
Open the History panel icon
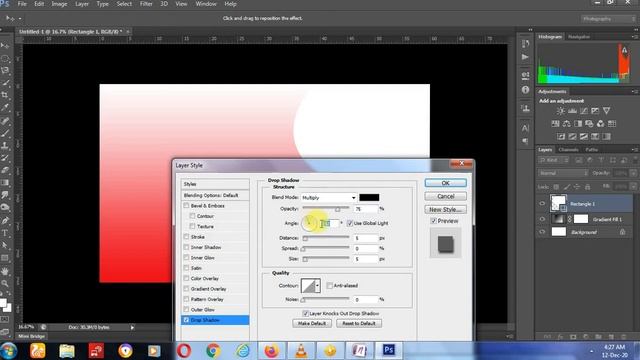click(525, 44)
